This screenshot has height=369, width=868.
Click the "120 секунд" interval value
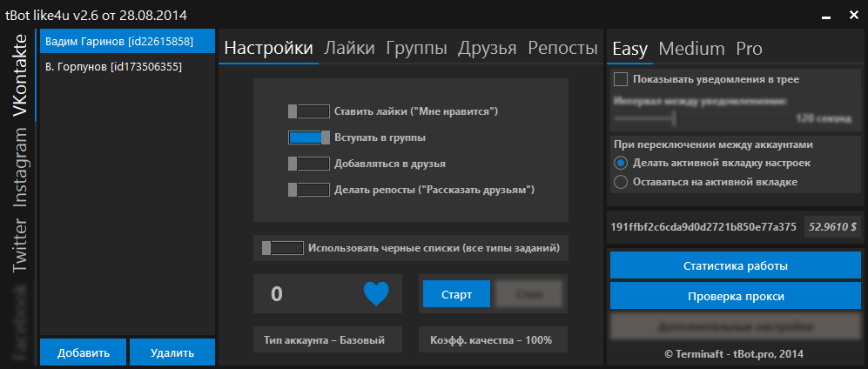[824, 118]
